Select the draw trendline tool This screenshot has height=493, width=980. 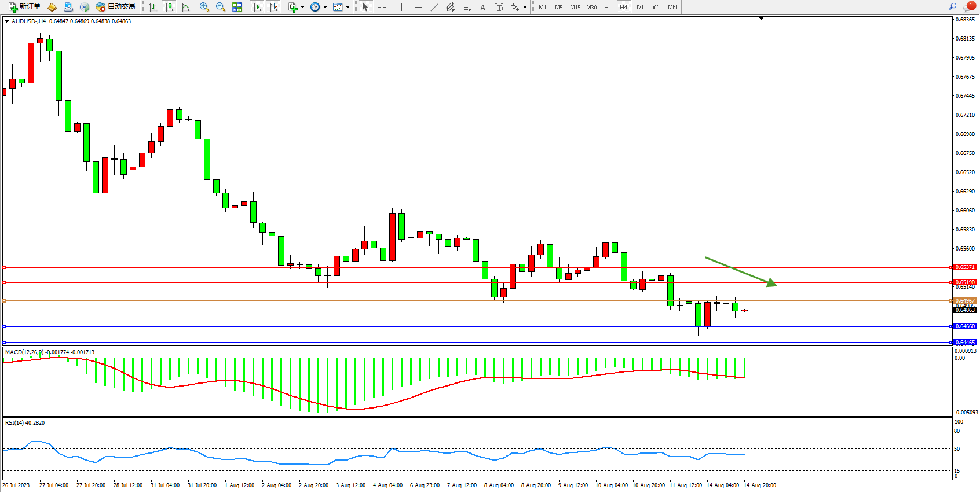coord(434,7)
